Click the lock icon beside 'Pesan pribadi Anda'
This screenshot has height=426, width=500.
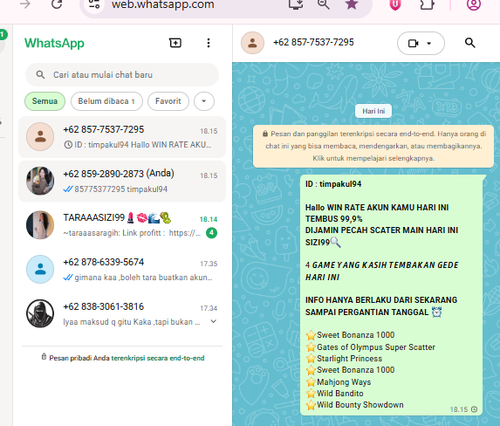click(x=44, y=357)
